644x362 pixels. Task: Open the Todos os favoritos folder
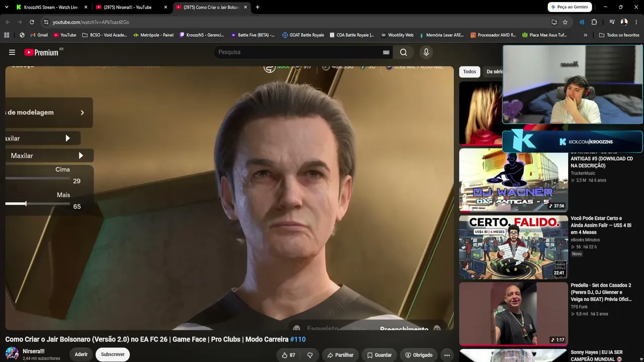[619, 35]
